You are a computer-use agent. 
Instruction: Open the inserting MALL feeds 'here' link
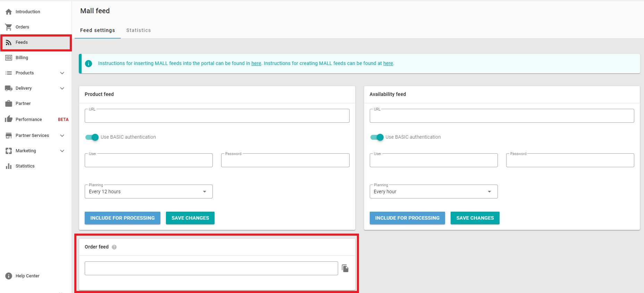[256, 63]
